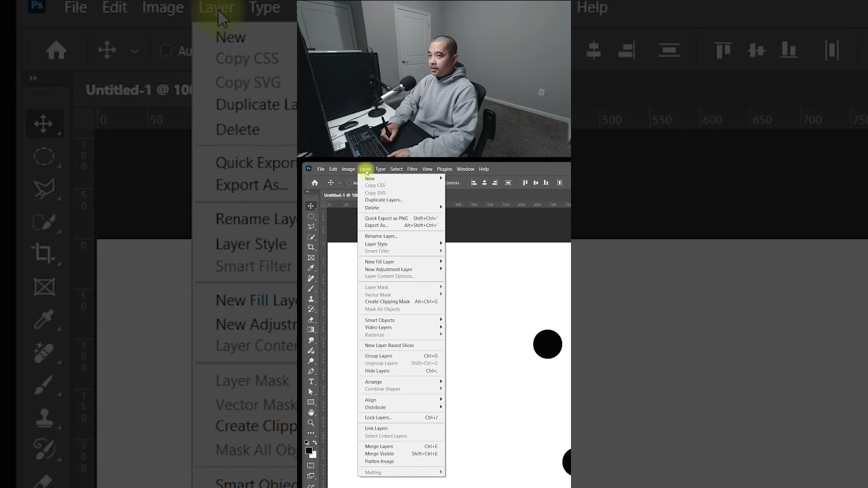868x488 pixels.
Task: Select the Move tool in the toolbar
Action: [311, 206]
